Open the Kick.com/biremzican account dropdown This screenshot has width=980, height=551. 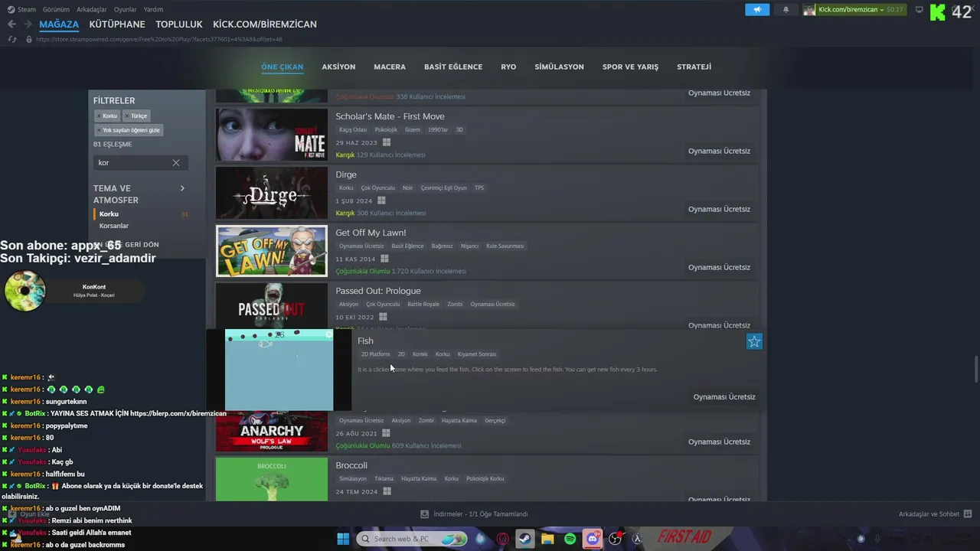[854, 10]
